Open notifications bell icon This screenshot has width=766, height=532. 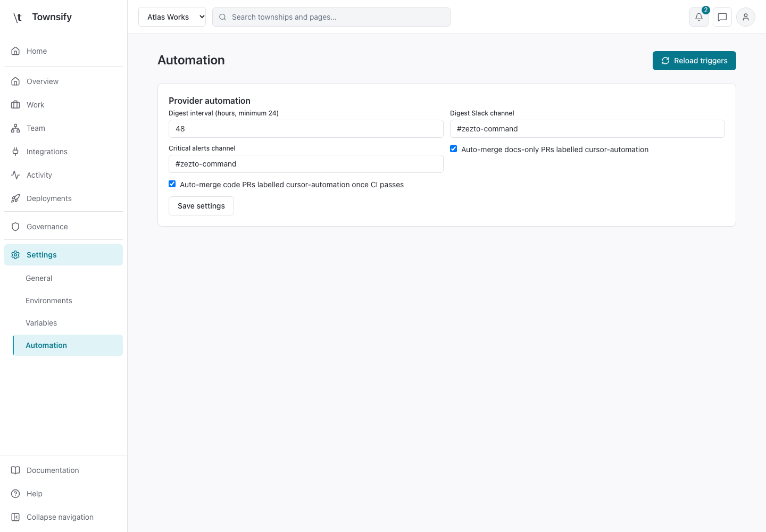click(x=699, y=17)
